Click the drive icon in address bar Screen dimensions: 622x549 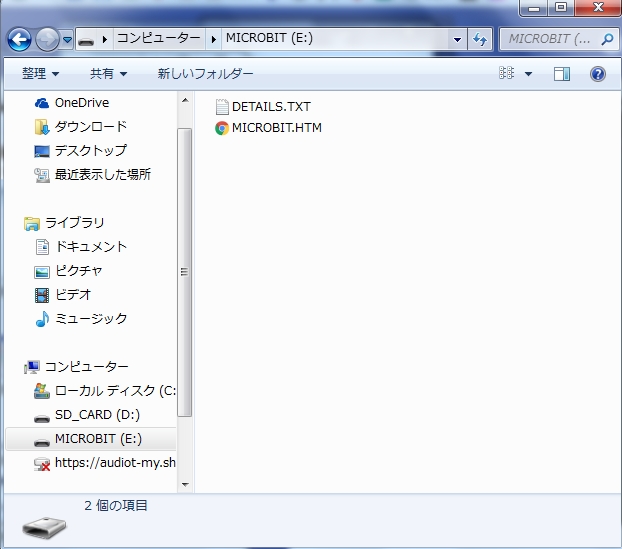point(86,40)
